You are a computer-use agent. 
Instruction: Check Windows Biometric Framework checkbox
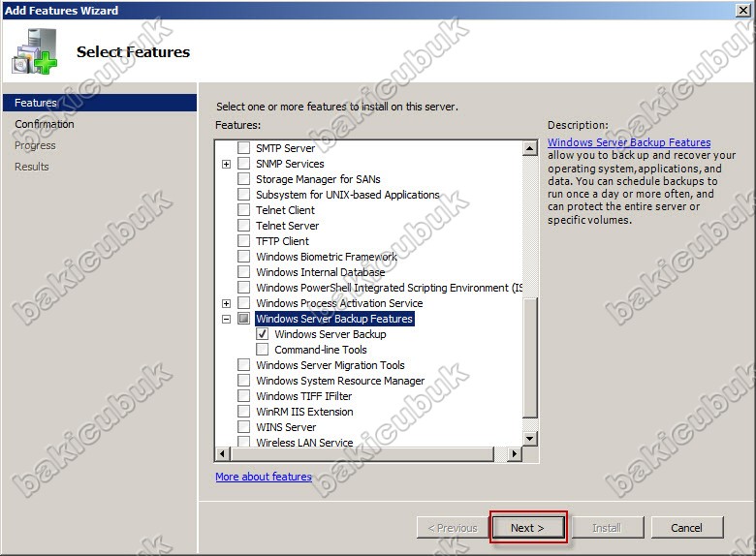(x=244, y=257)
